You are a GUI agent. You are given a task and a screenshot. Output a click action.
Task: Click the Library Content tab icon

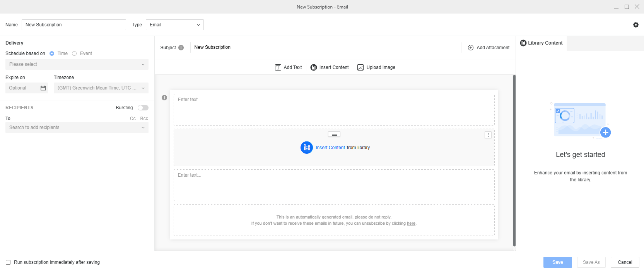tap(523, 43)
